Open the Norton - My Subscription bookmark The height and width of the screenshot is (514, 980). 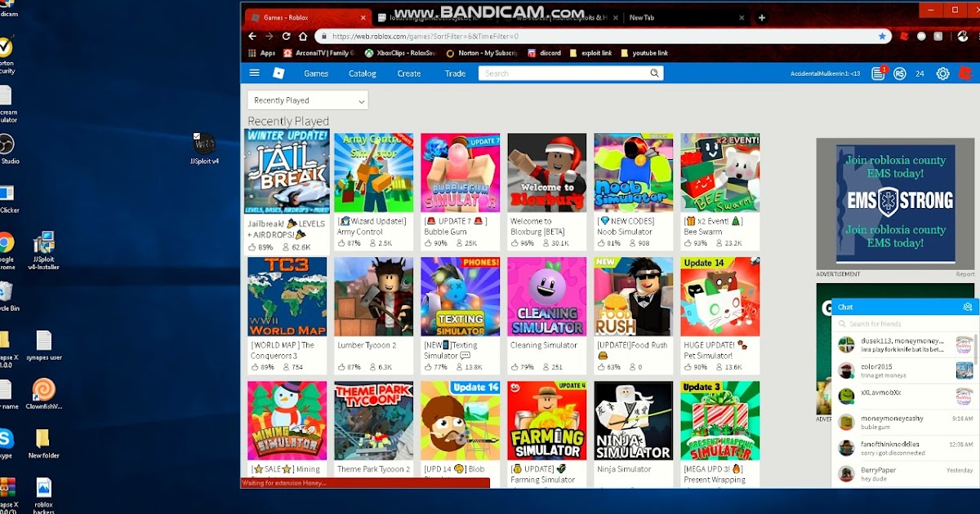[482, 53]
